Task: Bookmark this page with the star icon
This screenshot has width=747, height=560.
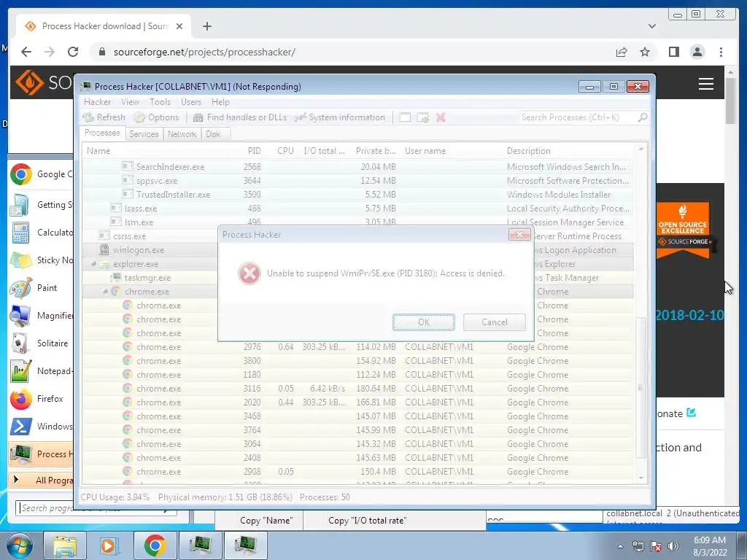Action: [645, 52]
